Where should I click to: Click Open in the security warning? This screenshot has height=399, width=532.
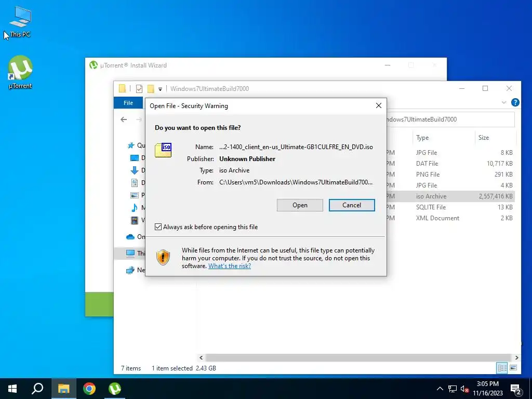click(x=300, y=205)
